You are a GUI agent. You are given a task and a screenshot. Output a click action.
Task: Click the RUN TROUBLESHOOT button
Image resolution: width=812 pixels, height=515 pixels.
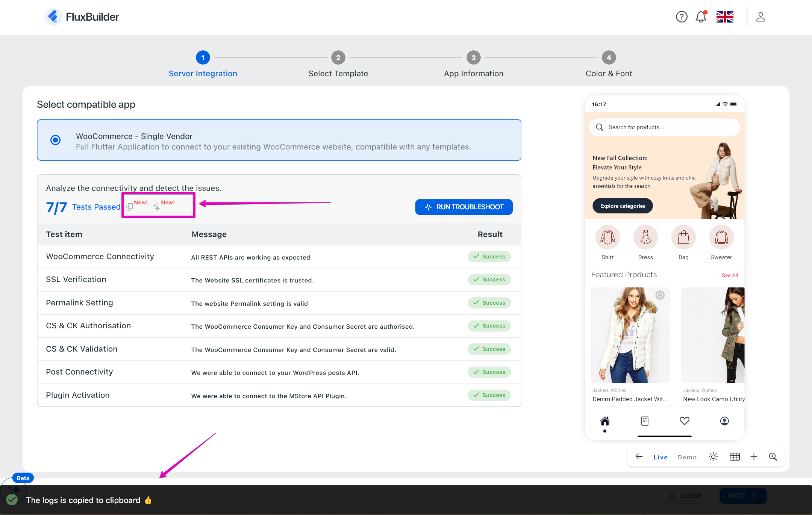tap(464, 207)
